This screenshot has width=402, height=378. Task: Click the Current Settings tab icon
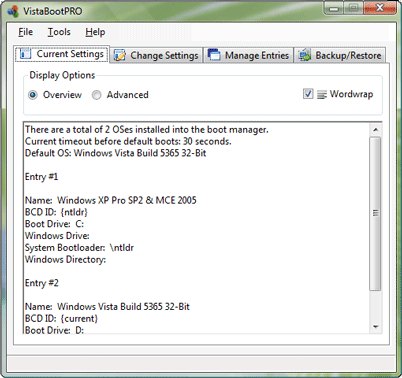coord(25,53)
